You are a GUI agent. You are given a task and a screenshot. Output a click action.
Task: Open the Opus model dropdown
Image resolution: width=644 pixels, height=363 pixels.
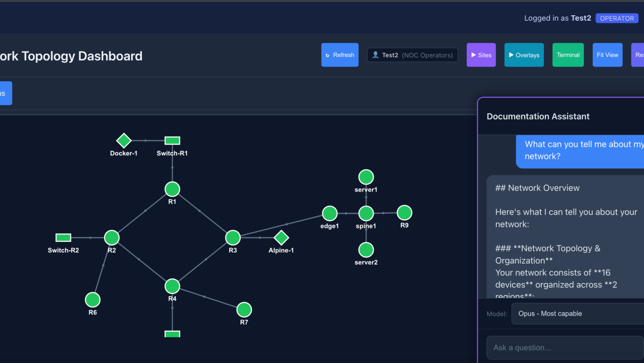click(x=577, y=313)
